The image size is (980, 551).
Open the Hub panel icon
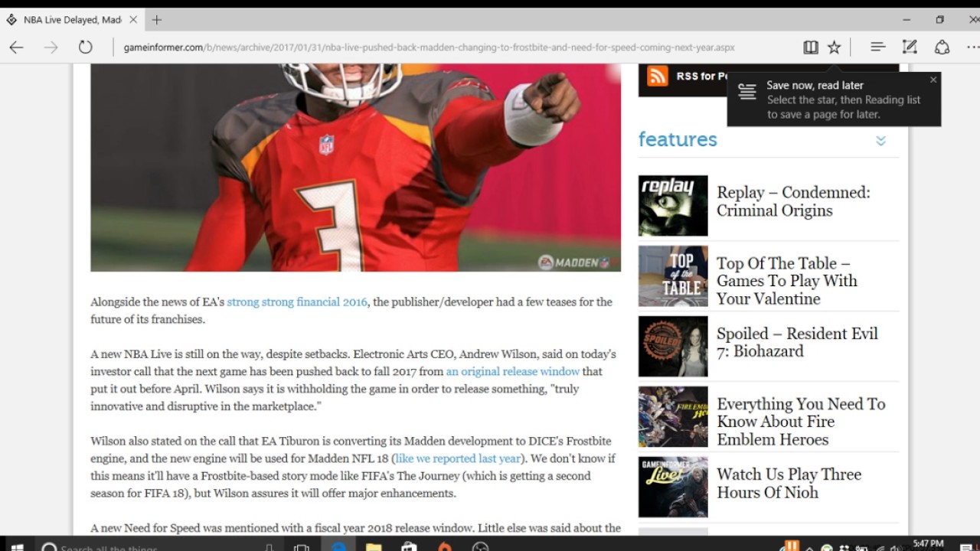[877, 47]
